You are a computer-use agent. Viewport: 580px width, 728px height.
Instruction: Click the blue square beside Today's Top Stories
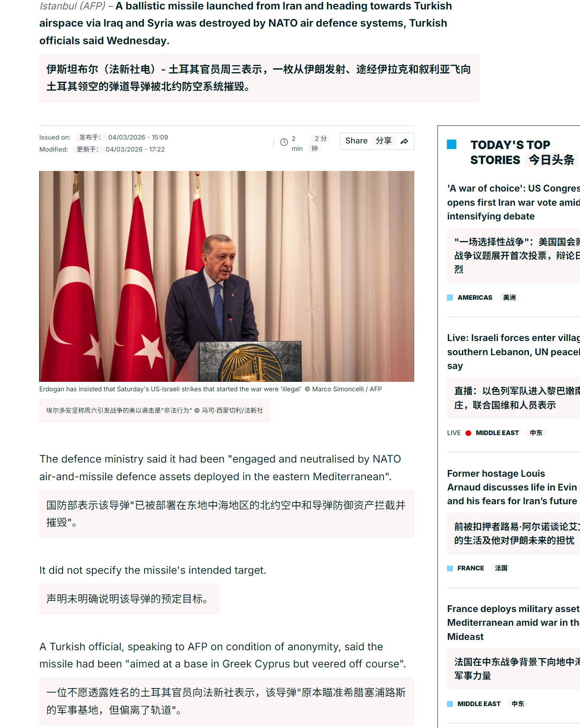[x=452, y=144]
